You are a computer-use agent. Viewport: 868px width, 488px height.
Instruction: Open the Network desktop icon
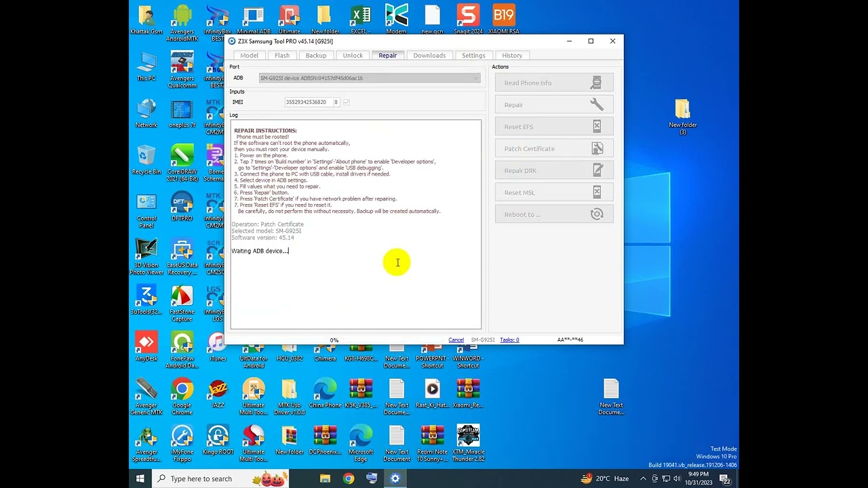(x=146, y=113)
